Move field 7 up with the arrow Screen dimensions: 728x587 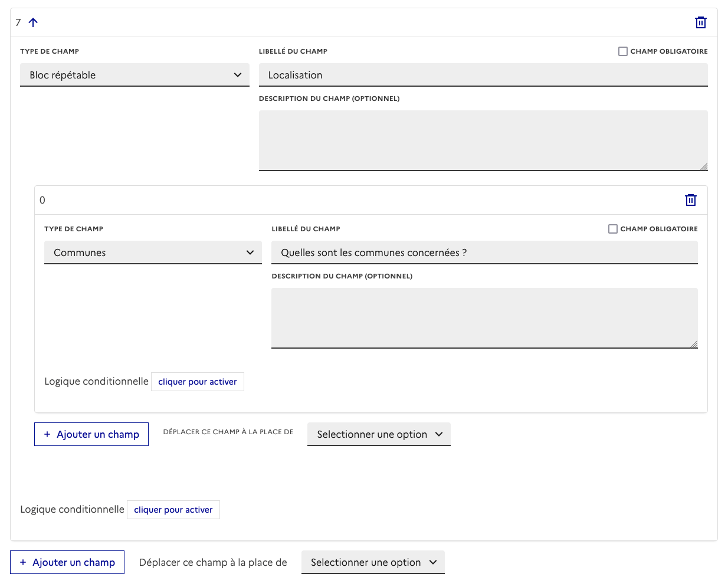pos(33,22)
